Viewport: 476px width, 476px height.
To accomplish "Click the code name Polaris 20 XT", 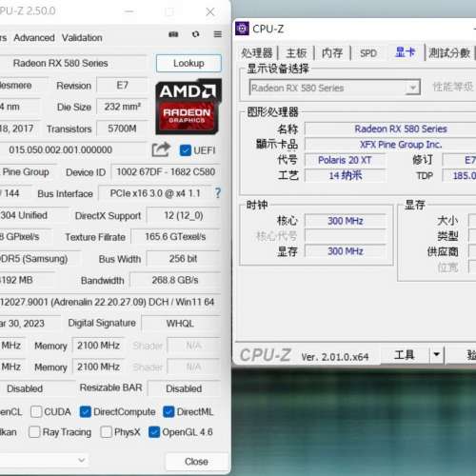I will (x=345, y=160).
